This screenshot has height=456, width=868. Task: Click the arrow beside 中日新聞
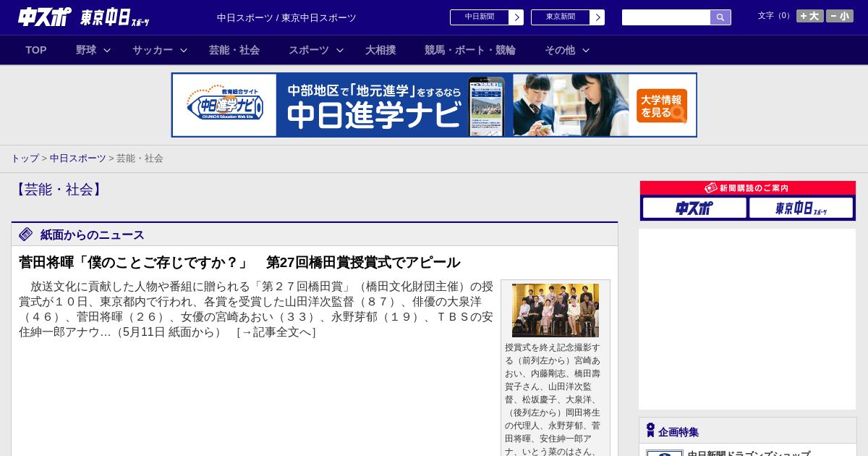click(x=516, y=17)
